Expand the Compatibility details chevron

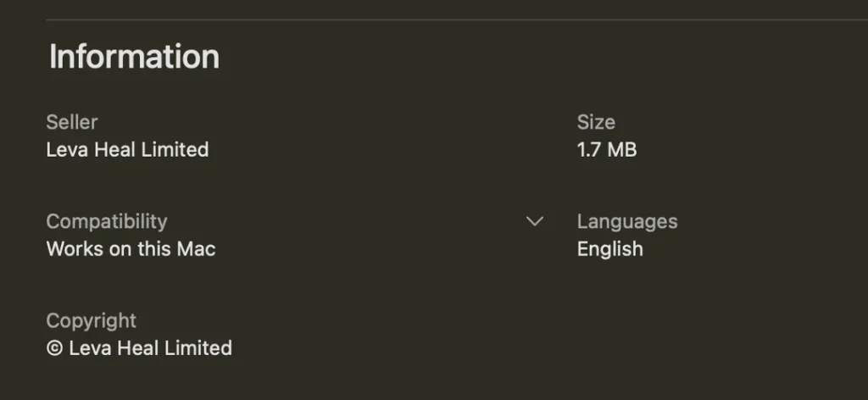coord(534,222)
